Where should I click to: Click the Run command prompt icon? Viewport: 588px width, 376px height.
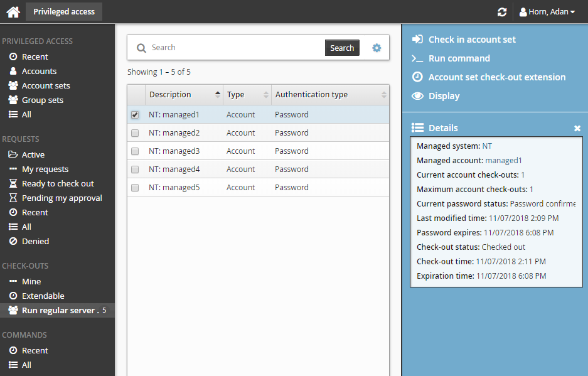pos(417,58)
